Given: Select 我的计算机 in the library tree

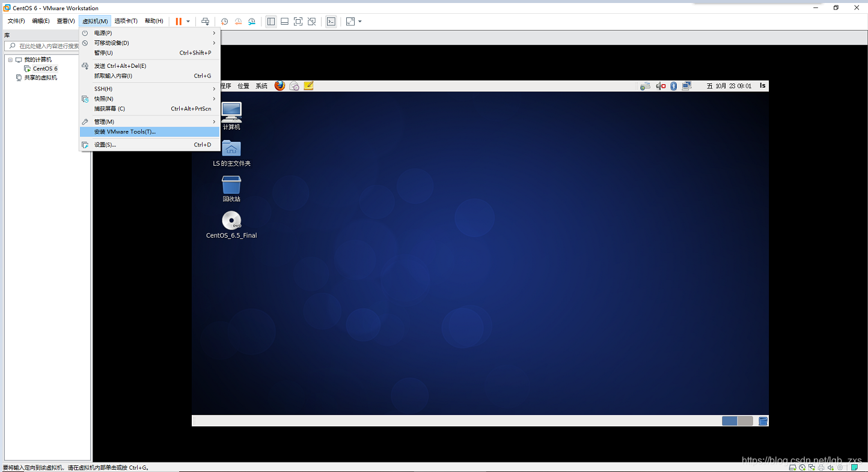Looking at the screenshot, I should coord(38,59).
